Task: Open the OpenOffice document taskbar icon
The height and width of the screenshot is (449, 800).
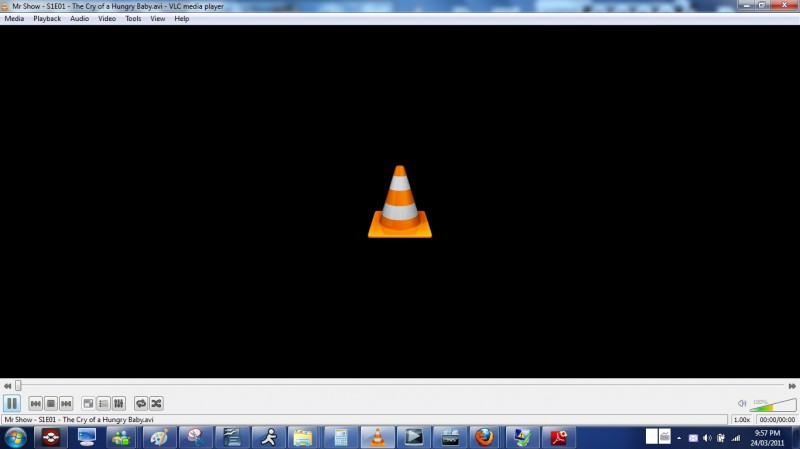Action: coord(232,438)
